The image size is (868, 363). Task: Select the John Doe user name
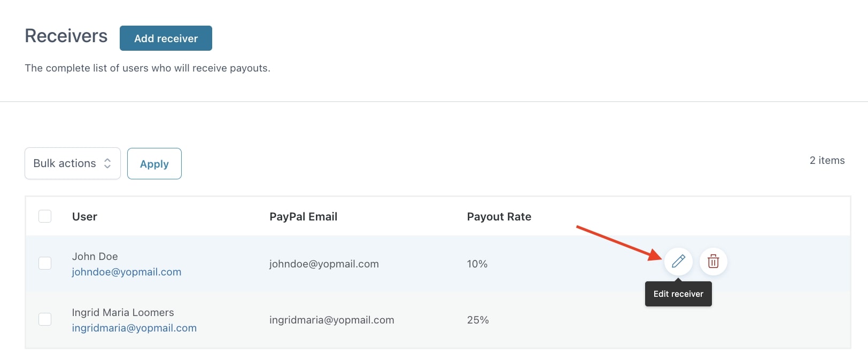95,256
